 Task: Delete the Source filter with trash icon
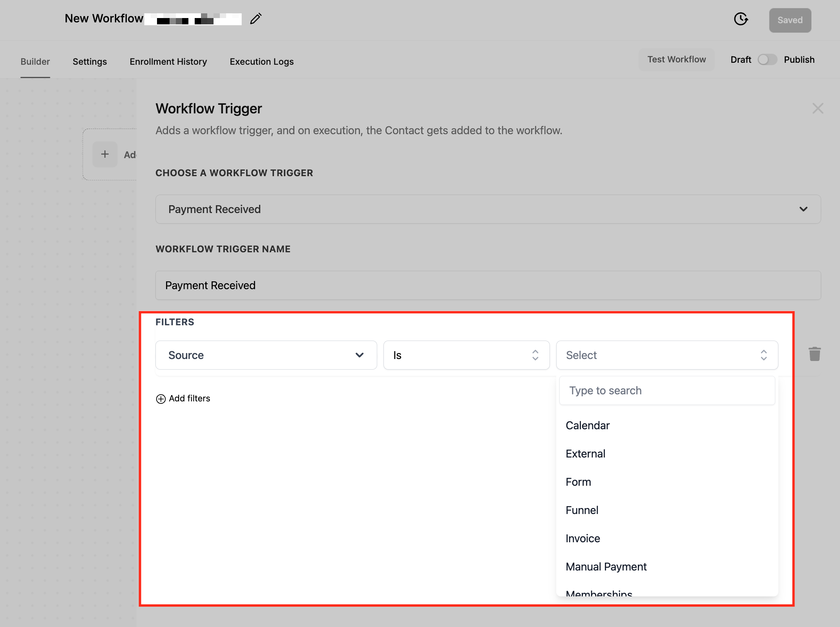coord(814,354)
